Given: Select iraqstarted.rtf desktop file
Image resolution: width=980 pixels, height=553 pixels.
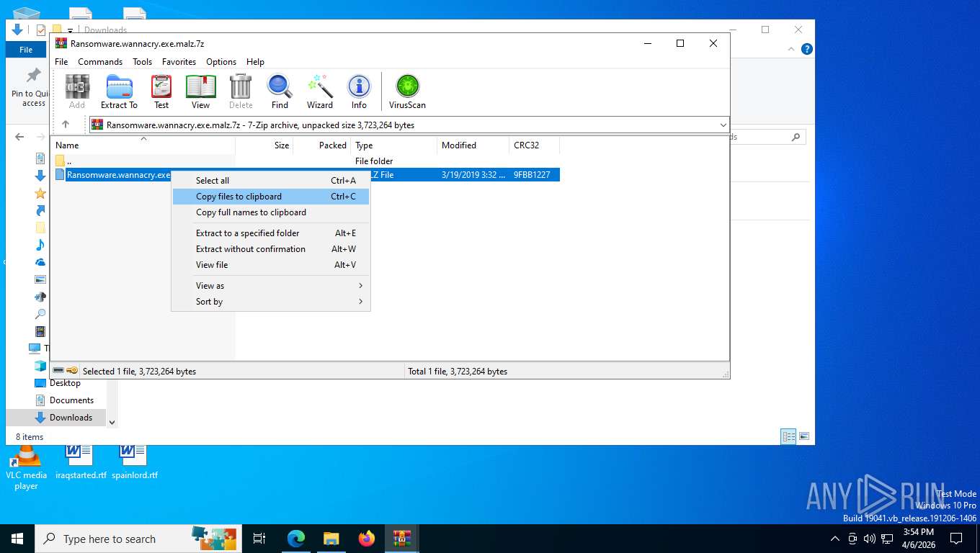Looking at the screenshot, I should 81,463.
